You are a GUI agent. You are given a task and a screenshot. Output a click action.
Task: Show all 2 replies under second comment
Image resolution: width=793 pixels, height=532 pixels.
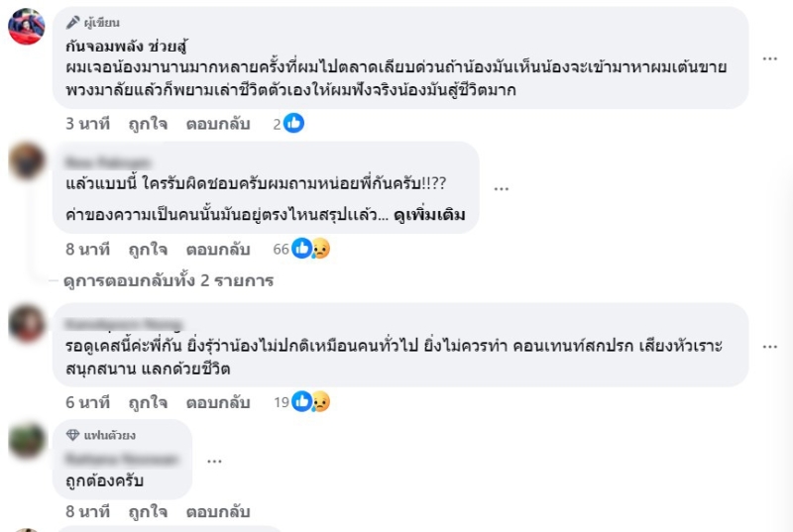click(168, 280)
